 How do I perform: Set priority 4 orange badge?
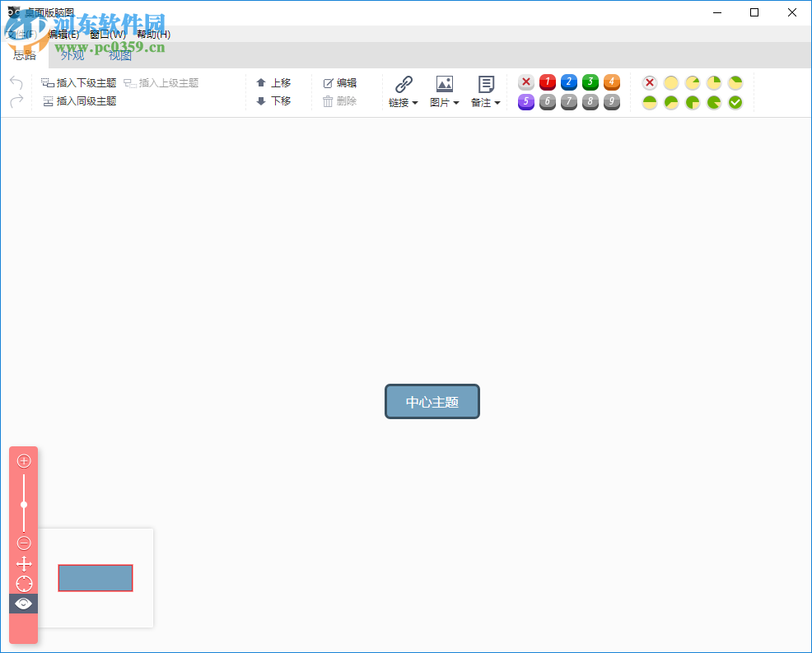pos(612,82)
